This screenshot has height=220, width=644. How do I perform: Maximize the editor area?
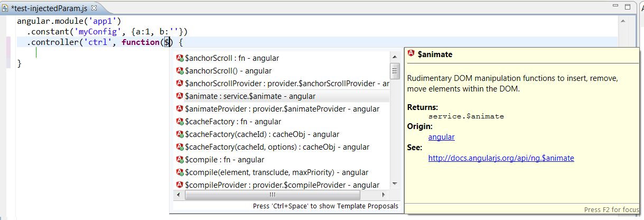tap(628, 7)
